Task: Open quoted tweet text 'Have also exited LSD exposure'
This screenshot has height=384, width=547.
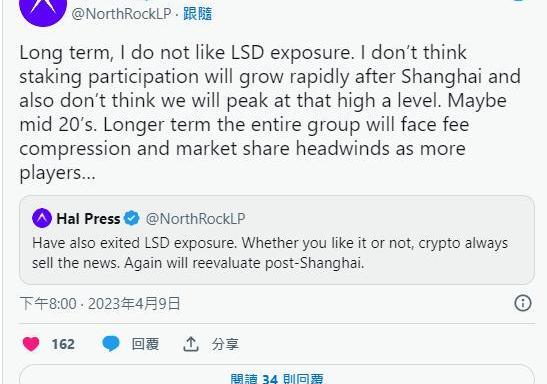Action: click(x=270, y=253)
